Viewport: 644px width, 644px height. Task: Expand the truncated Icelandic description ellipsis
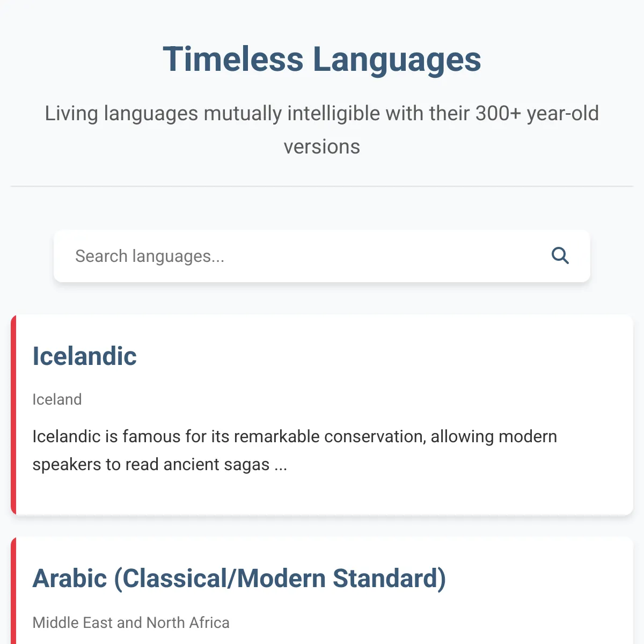click(x=281, y=465)
